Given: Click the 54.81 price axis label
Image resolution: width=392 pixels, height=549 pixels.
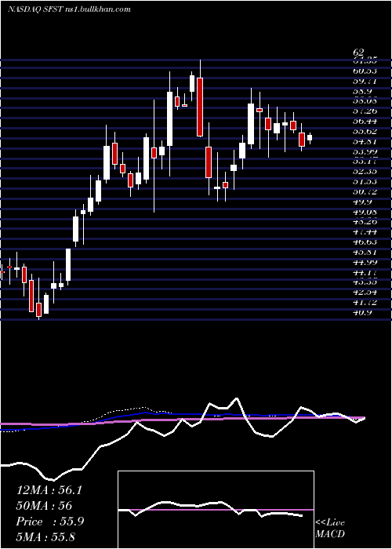Looking at the screenshot, I should 365,141.
